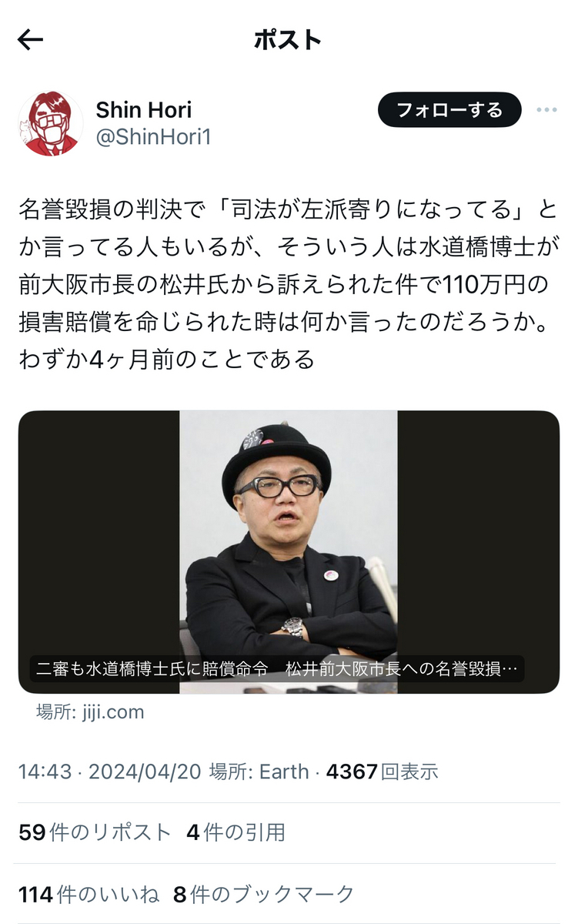View the 4367 回表示 view count
The width and height of the screenshot is (578, 924).
[x=382, y=772]
